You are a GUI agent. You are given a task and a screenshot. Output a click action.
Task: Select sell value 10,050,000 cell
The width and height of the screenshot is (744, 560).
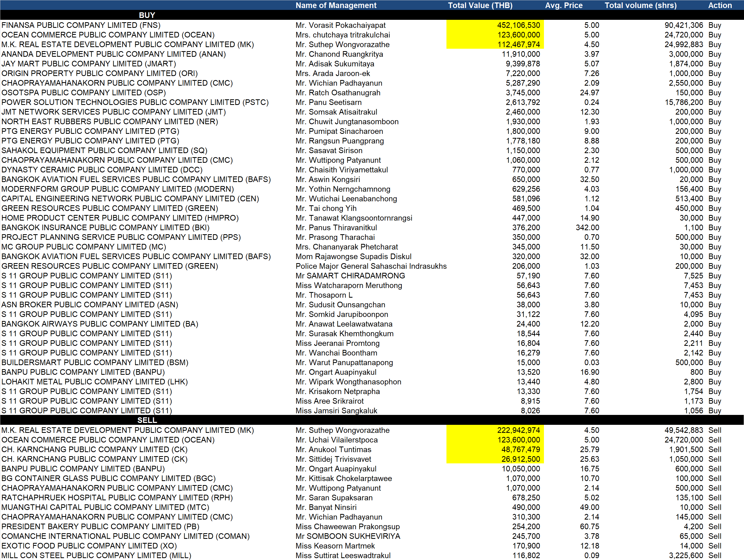point(521,469)
